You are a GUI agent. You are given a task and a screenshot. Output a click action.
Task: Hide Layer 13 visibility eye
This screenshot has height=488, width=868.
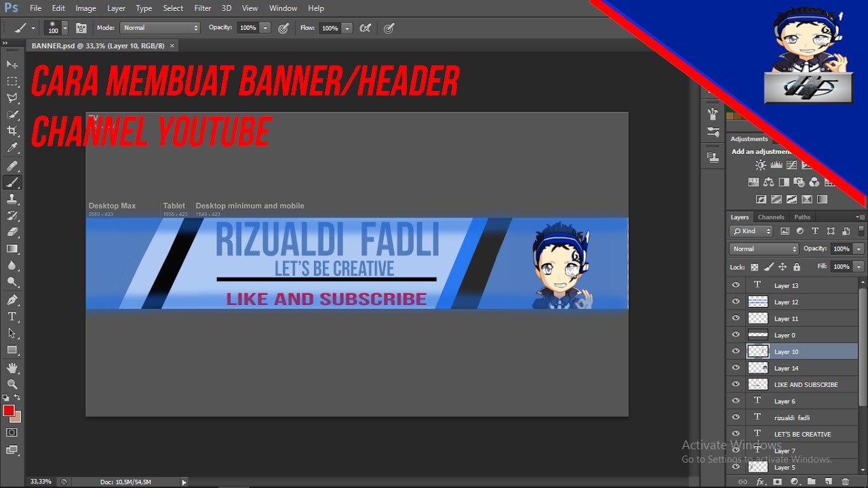click(x=736, y=285)
